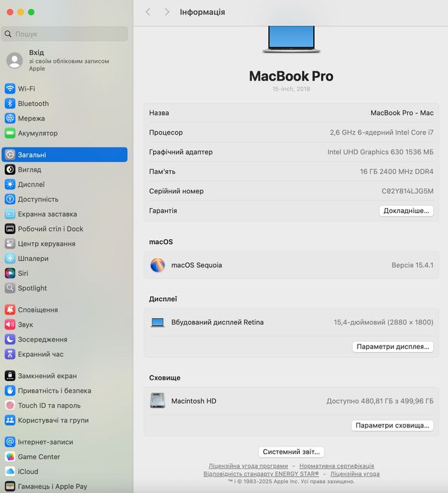The width and height of the screenshot is (448, 493).
Task: Open the Звук speaker icon
Action: [10, 324]
